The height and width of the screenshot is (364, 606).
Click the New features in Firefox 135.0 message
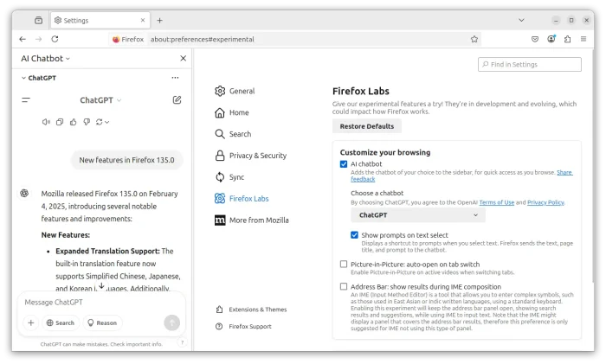pyautogui.click(x=126, y=160)
